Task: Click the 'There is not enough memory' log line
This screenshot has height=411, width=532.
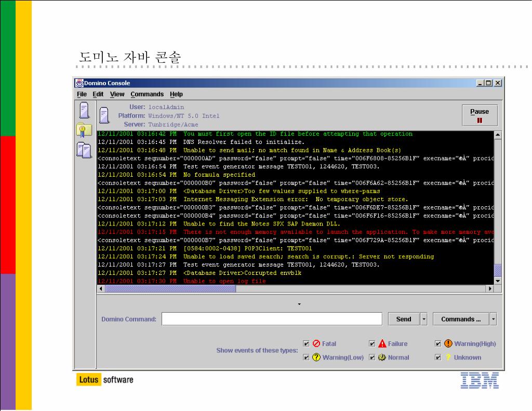Action: [x=296, y=232]
